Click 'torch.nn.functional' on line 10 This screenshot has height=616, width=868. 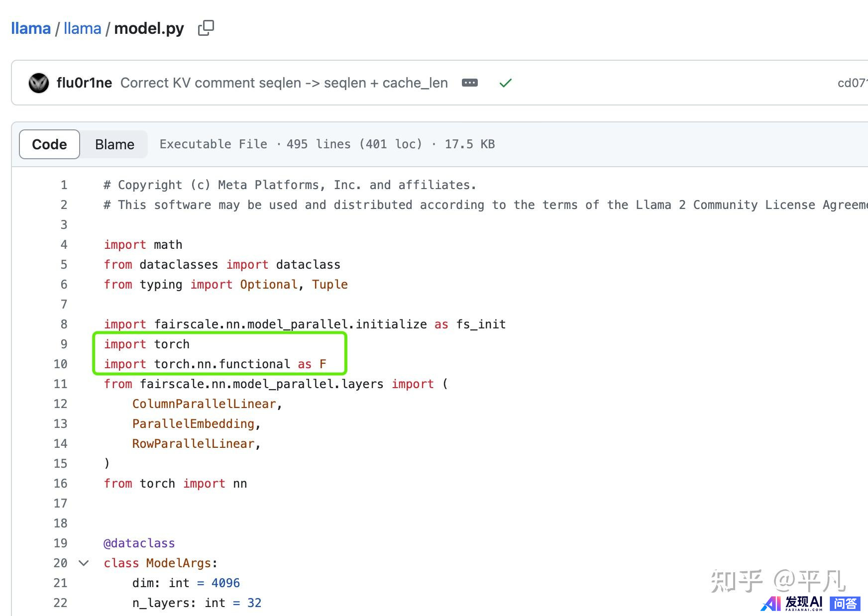coord(222,364)
